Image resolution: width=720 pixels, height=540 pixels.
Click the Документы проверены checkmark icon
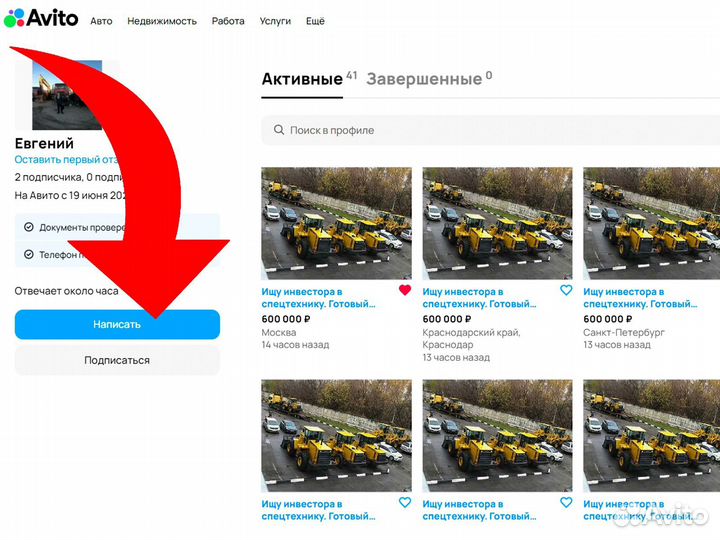point(28,227)
